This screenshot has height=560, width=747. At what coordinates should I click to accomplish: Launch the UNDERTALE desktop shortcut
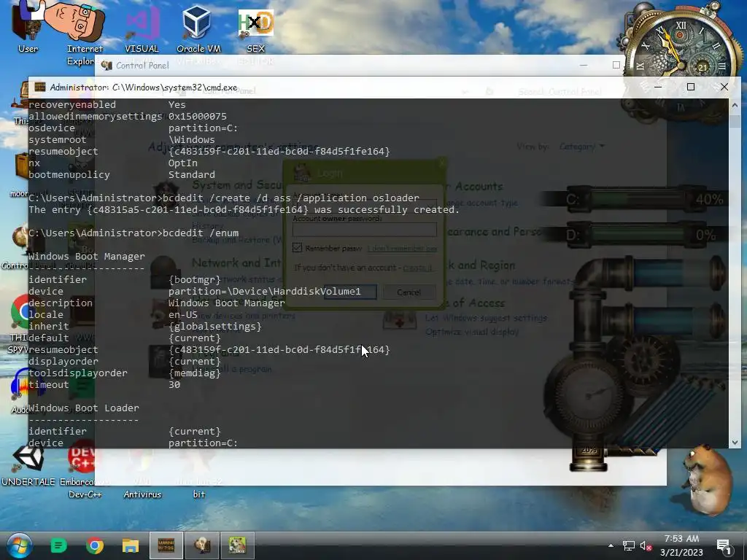(x=28, y=464)
